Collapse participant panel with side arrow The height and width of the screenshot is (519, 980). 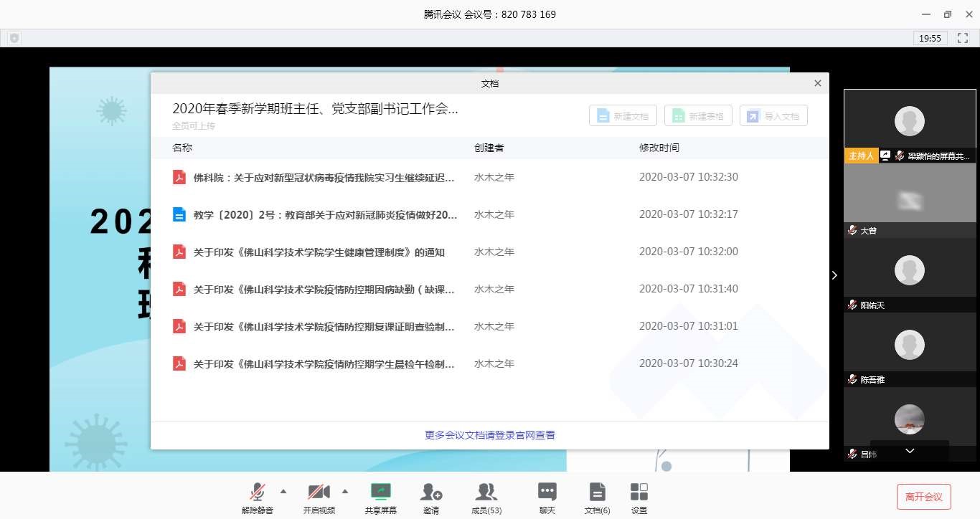tap(834, 275)
